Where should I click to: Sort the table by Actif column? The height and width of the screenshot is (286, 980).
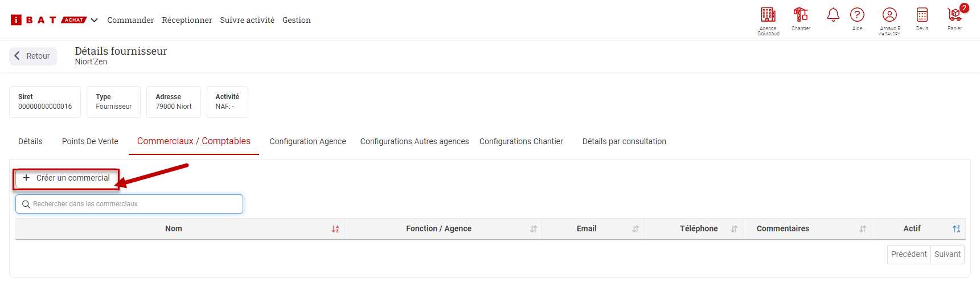pyautogui.click(x=957, y=229)
